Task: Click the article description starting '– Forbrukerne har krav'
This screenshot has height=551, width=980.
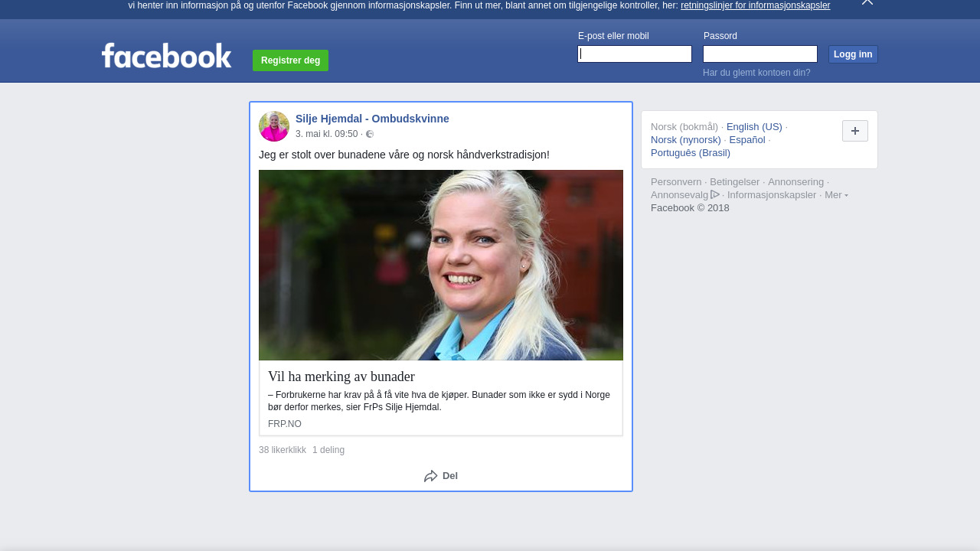Action: [439, 401]
